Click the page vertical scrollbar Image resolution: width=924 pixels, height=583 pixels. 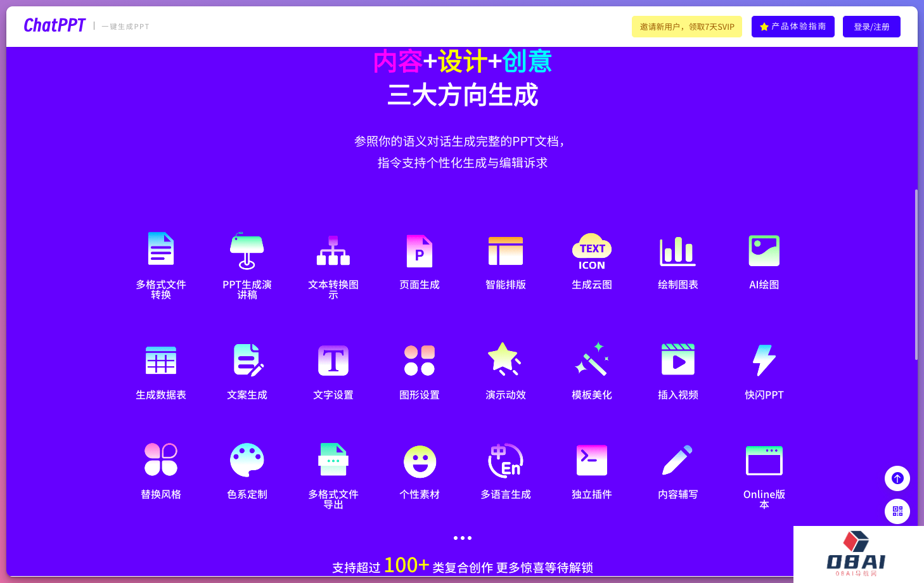tap(916, 274)
